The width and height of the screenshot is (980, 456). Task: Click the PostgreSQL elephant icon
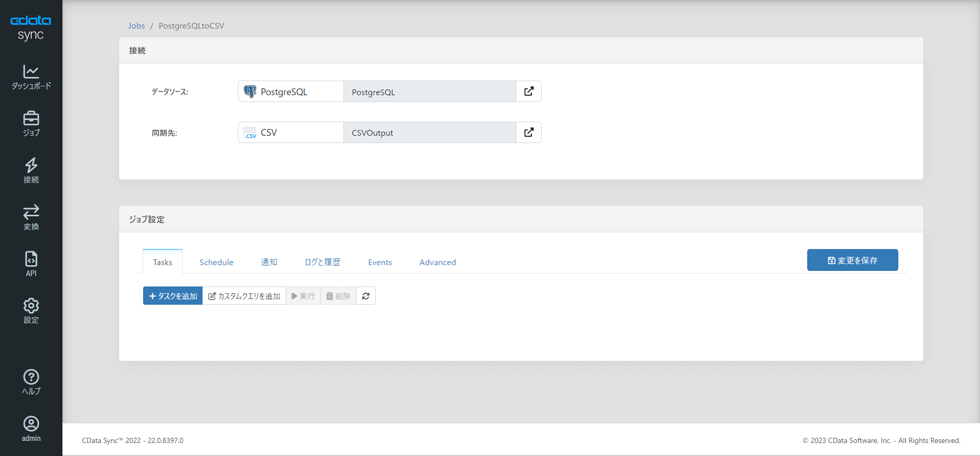pos(250,92)
